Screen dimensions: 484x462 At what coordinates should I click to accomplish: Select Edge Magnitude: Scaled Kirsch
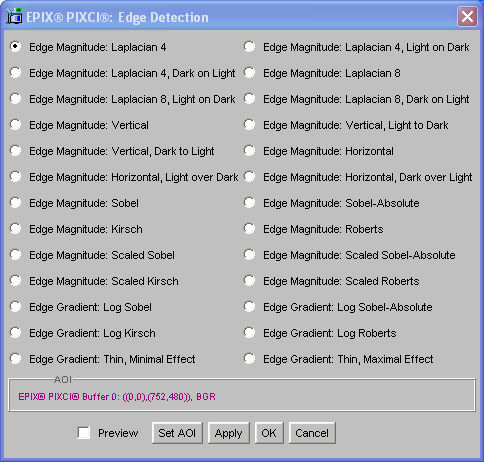[16, 281]
